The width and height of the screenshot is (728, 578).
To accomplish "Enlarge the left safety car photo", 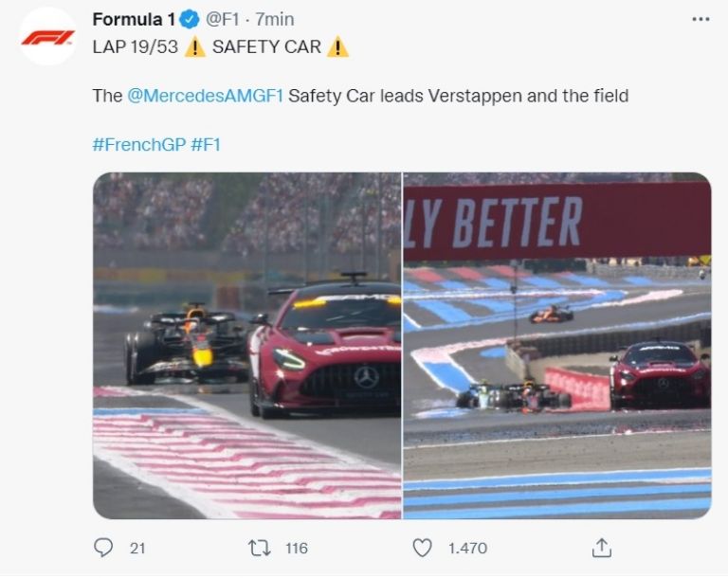I will click(x=246, y=346).
